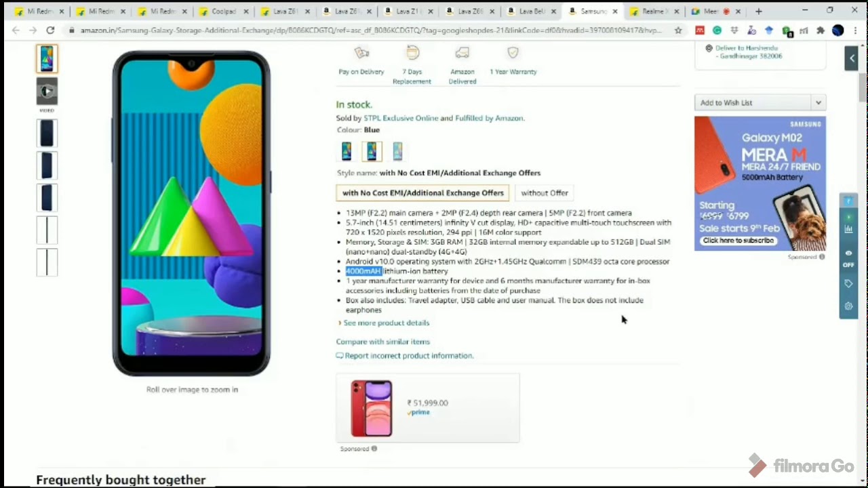
Task: Click 'Click here to subscribe' in Samsung ad
Action: (738, 241)
